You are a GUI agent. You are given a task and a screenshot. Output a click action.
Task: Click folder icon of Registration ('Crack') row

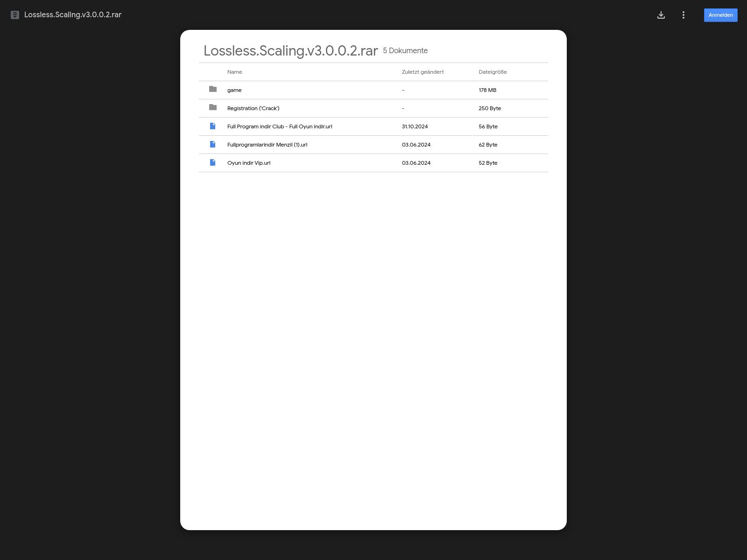213,107
